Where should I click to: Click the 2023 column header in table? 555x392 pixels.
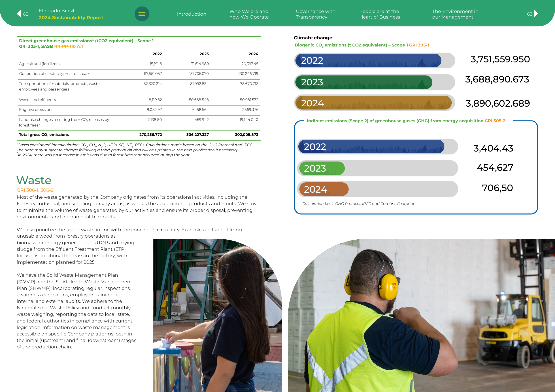click(x=204, y=54)
